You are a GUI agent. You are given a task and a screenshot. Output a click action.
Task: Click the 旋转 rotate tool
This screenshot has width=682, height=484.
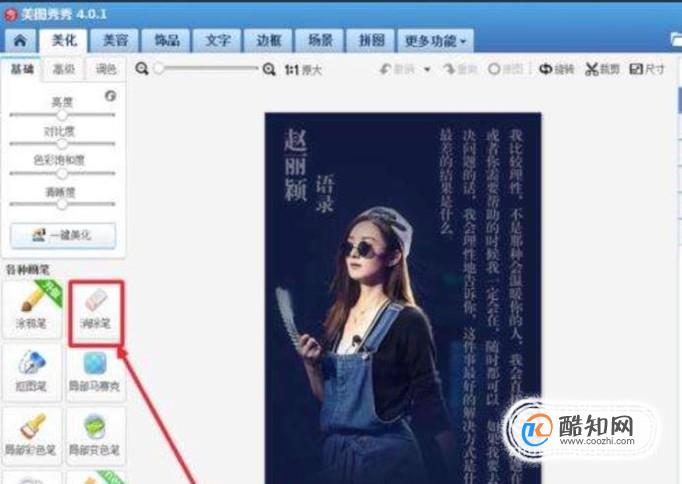(557, 69)
